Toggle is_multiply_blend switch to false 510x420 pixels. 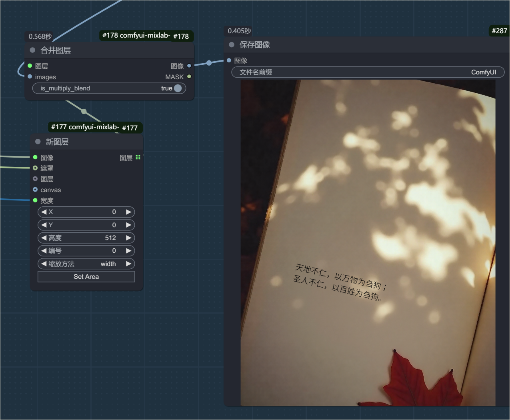pos(178,88)
